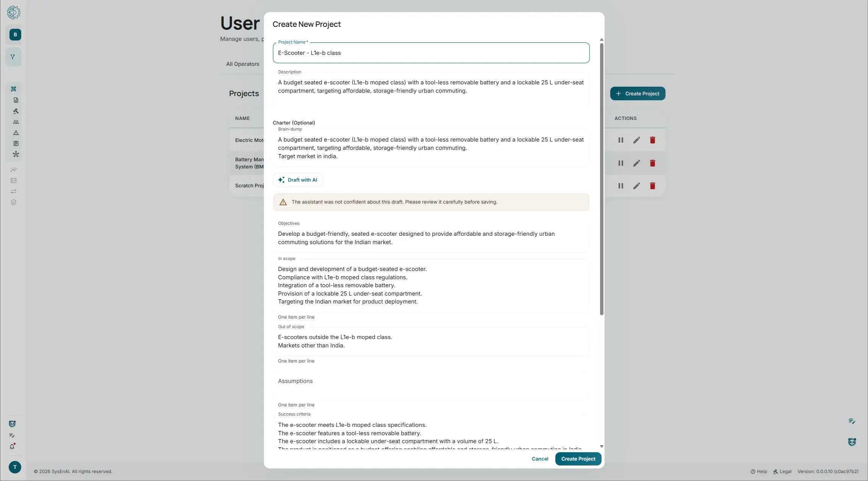Screen dimensions: 868x481
Task: Pause the Scratch Project row
Action: [x=621, y=186]
